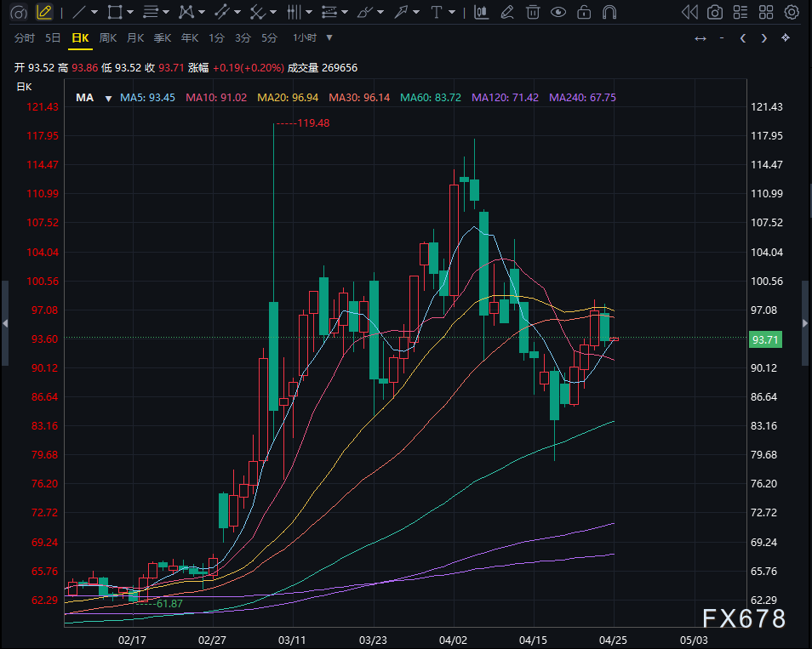This screenshot has height=649, width=812.
Task: Expand the line tool dropdown arrow
Action: click(94, 13)
